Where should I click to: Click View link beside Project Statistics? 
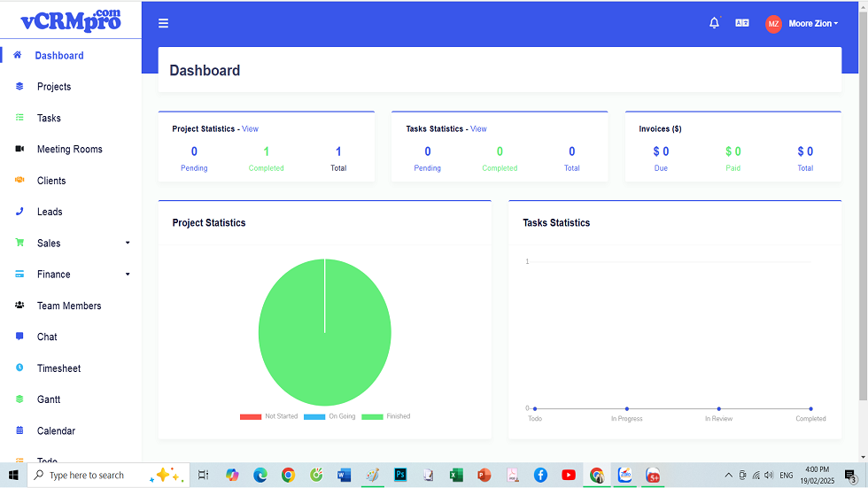click(251, 129)
